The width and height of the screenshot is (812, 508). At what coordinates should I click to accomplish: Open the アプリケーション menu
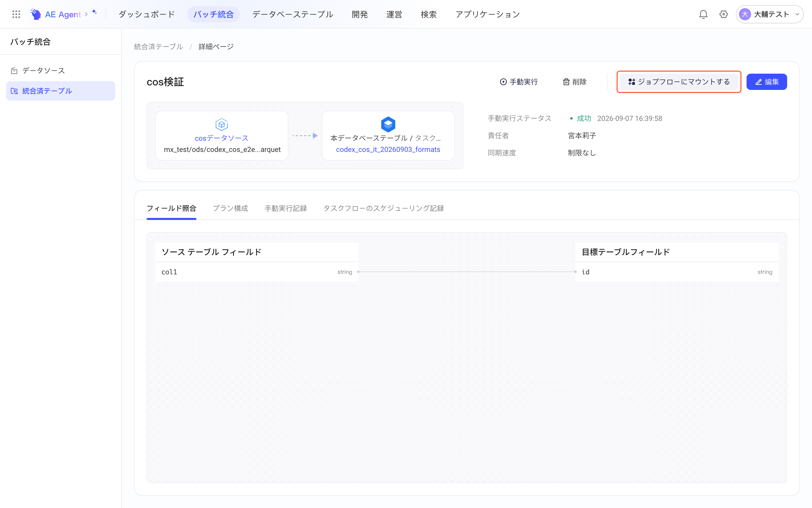tap(487, 14)
